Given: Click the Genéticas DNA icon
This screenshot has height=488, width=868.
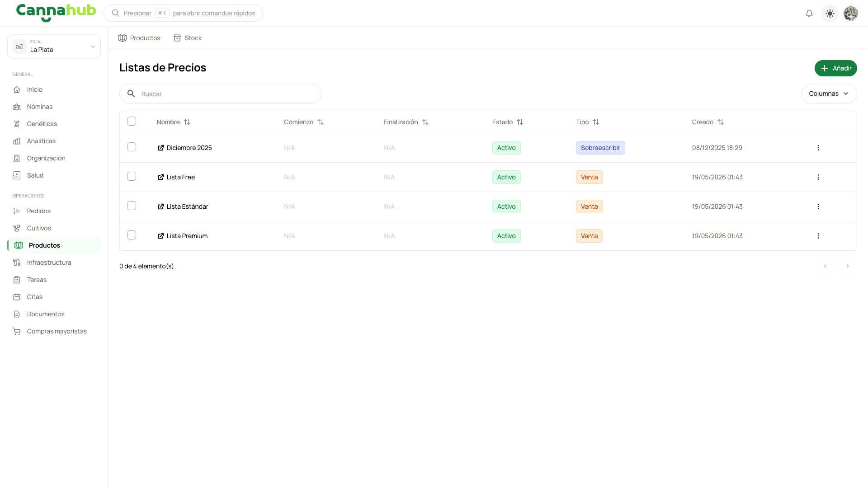Looking at the screenshot, I should (17, 124).
